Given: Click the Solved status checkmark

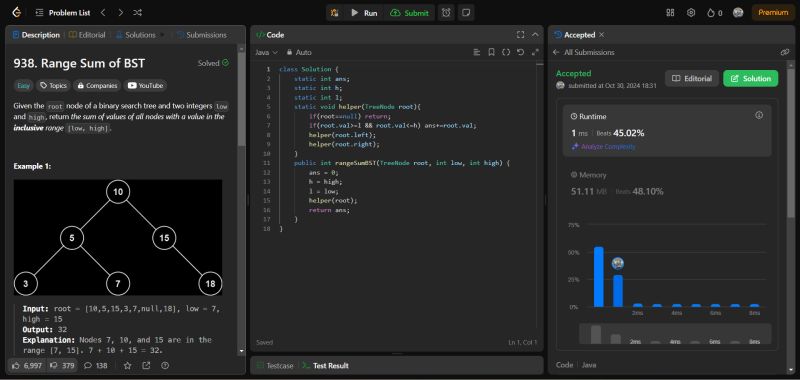Looking at the screenshot, I should point(226,63).
